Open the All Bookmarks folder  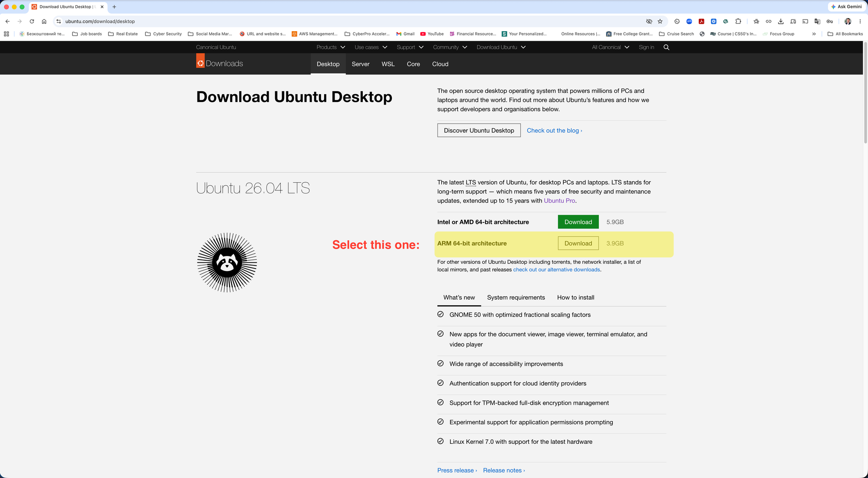pyautogui.click(x=845, y=34)
